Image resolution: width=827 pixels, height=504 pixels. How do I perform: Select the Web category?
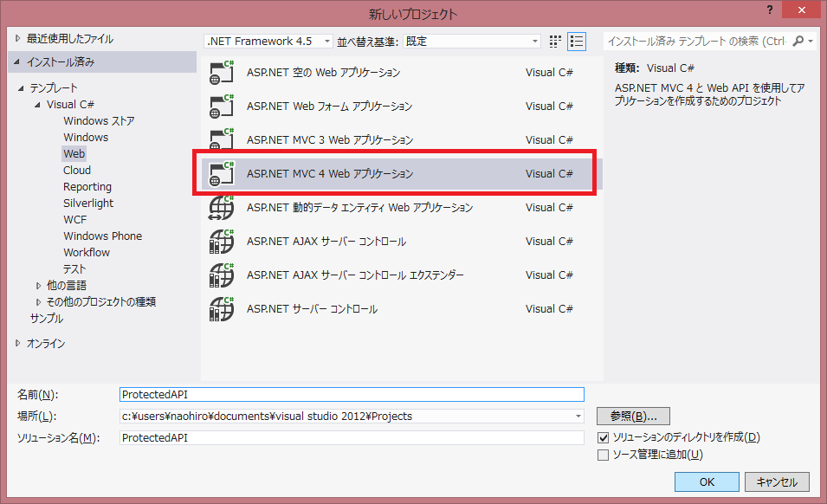click(x=74, y=153)
